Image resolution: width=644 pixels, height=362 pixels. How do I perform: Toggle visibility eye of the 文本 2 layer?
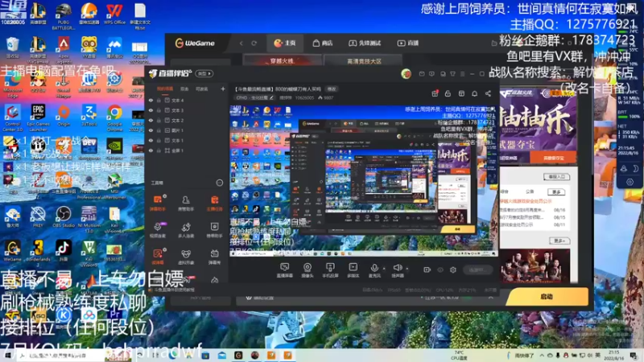point(151,120)
